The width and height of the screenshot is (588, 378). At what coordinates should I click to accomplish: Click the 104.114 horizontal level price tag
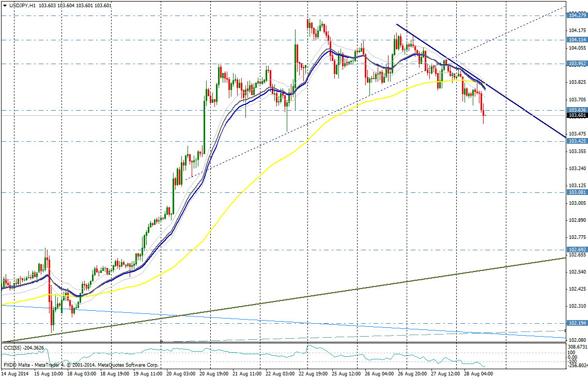click(577, 40)
